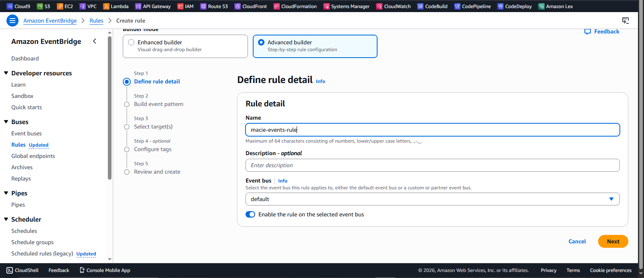Open Schedule groups in the sidebar
The height and width of the screenshot is (278, 644).
point(33,242)
